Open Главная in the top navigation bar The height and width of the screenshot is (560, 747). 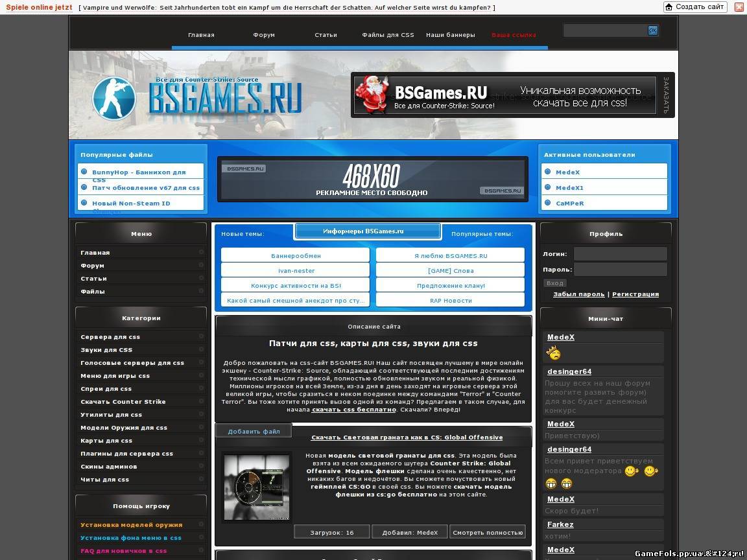pos(201,35)
